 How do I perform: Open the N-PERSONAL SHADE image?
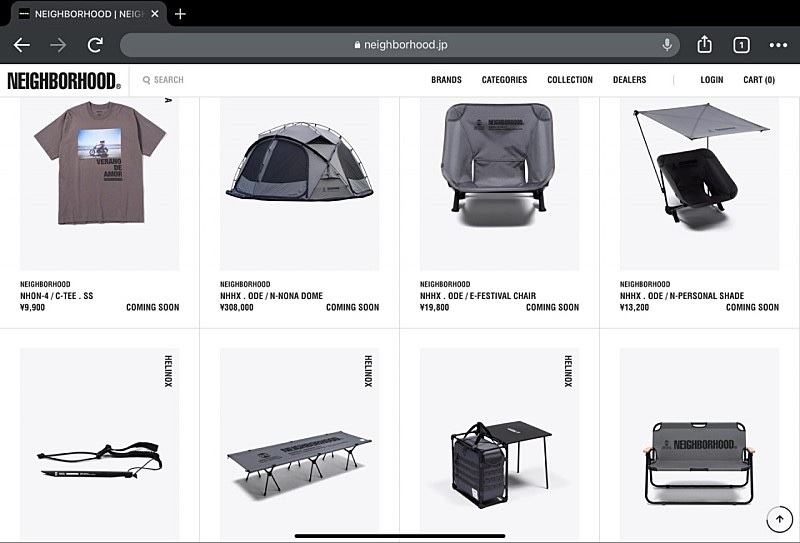pyautogui.click(x=699, y=184)
